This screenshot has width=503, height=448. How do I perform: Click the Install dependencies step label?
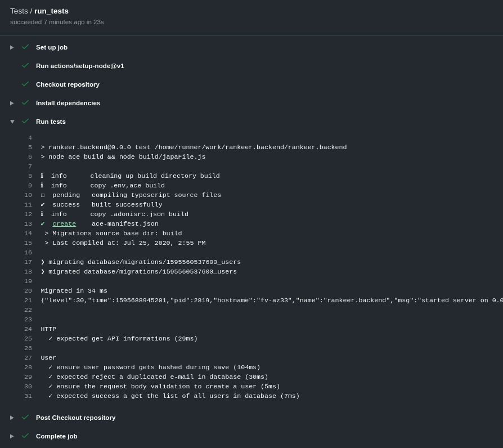[68, 104]
